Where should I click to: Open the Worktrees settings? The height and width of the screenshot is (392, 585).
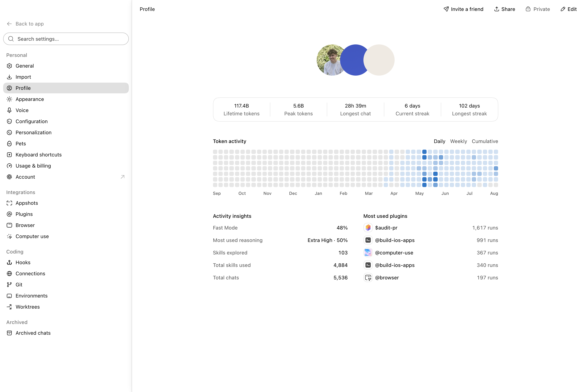pos(66,307)
